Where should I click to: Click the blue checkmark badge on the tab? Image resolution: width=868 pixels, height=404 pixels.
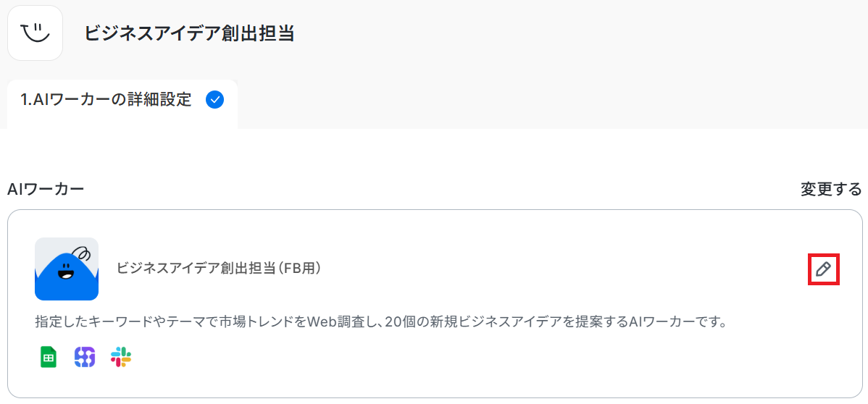tap(214, 100)
